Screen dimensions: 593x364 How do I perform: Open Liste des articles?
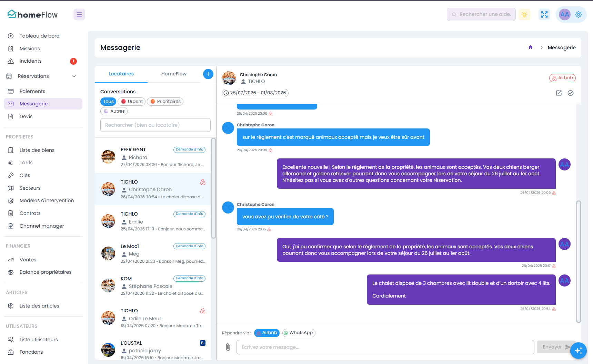click(43, 306)
